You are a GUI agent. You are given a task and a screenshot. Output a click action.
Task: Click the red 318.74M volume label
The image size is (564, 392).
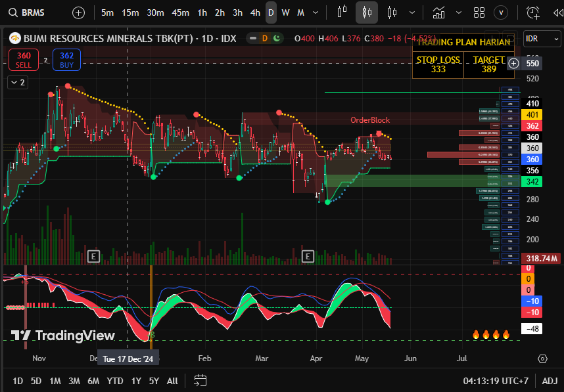[542, 258]
